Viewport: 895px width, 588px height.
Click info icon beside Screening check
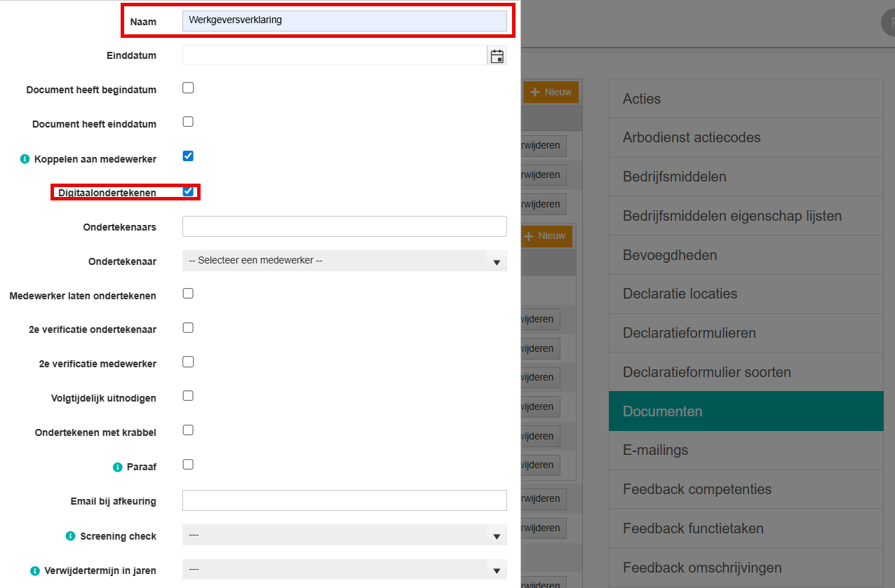click(70, 536)
